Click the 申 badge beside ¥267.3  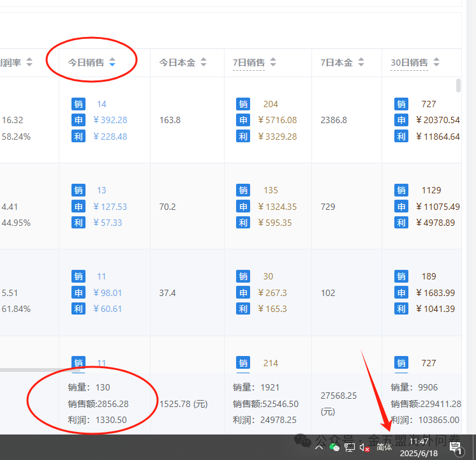[x=243, y=293]
